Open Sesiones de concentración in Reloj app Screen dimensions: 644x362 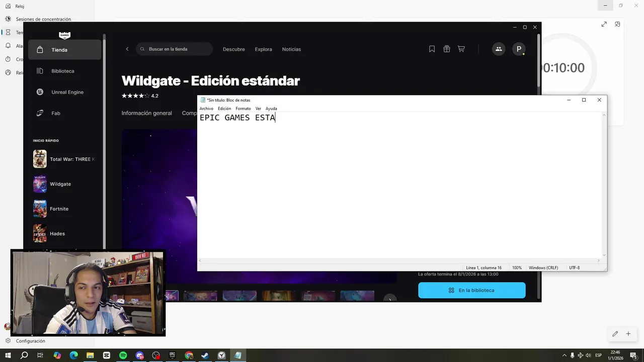pyautogui.click(x=43, y=19)
